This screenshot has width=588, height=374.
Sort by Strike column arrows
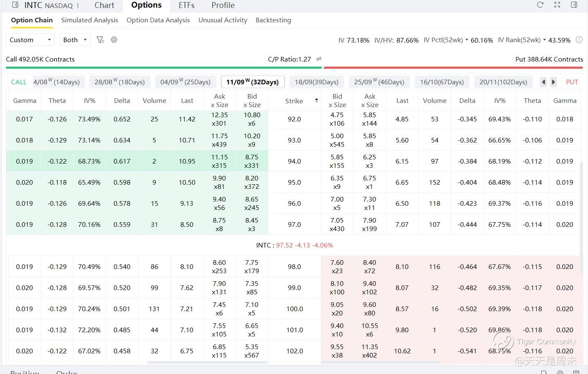tap(316, 100)
